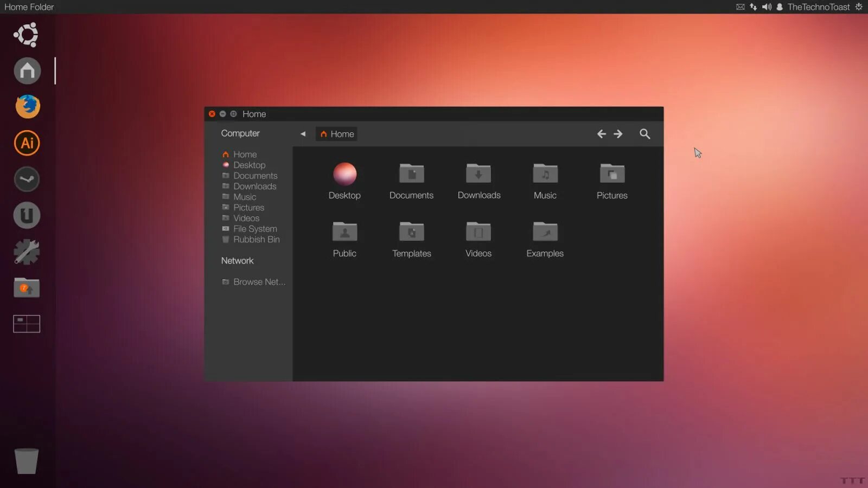Click the Computer sidebar heading
The image size is (868, 488).
pyautogui.click(x=240, y=133)
